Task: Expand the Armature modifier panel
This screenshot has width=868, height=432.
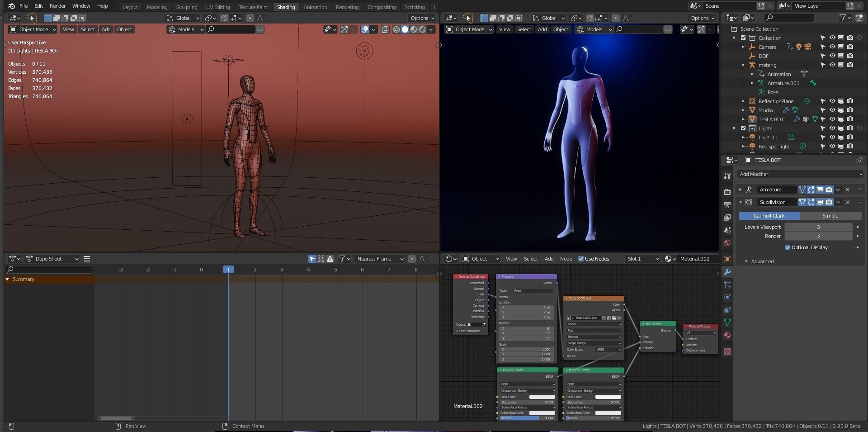Action: (741, 190)
